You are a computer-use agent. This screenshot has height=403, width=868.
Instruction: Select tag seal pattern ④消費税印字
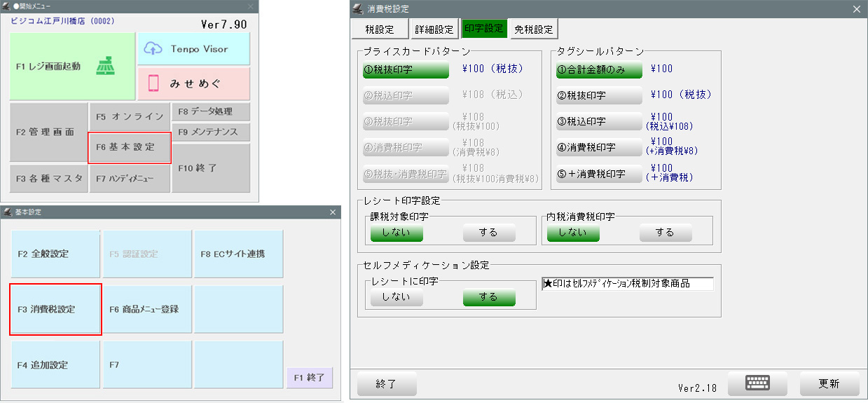(598, 147)
